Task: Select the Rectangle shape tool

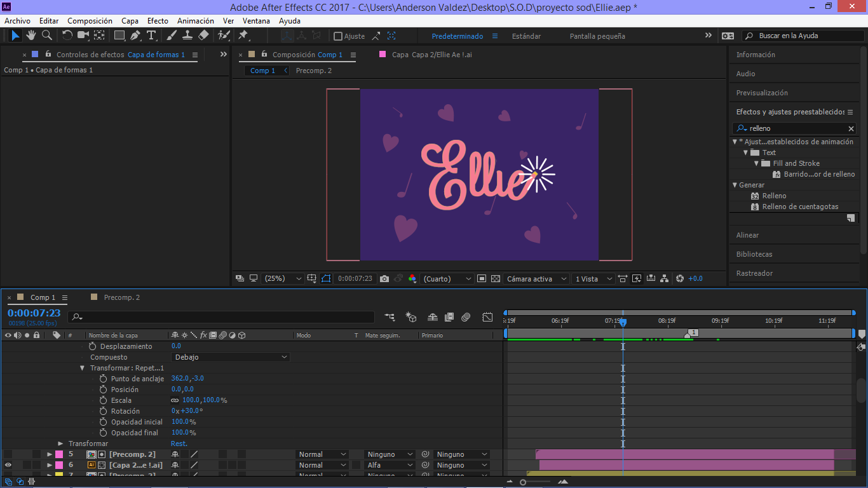Action: pyautogui.click(x=119, y=36)
